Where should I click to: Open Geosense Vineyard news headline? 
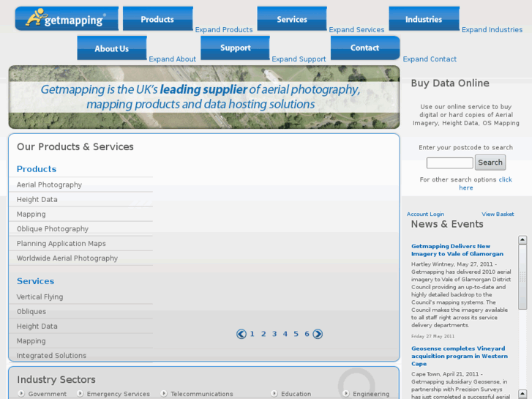click(460, 356)
